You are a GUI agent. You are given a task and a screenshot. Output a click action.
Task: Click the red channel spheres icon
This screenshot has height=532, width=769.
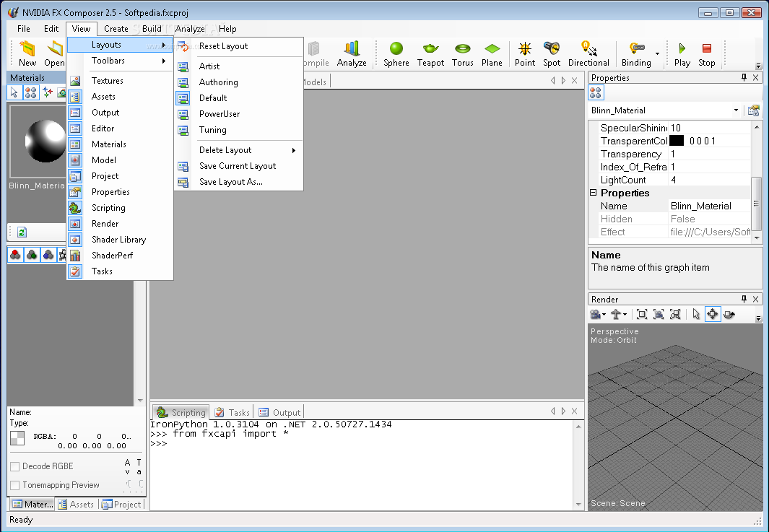tap(16, 255)
